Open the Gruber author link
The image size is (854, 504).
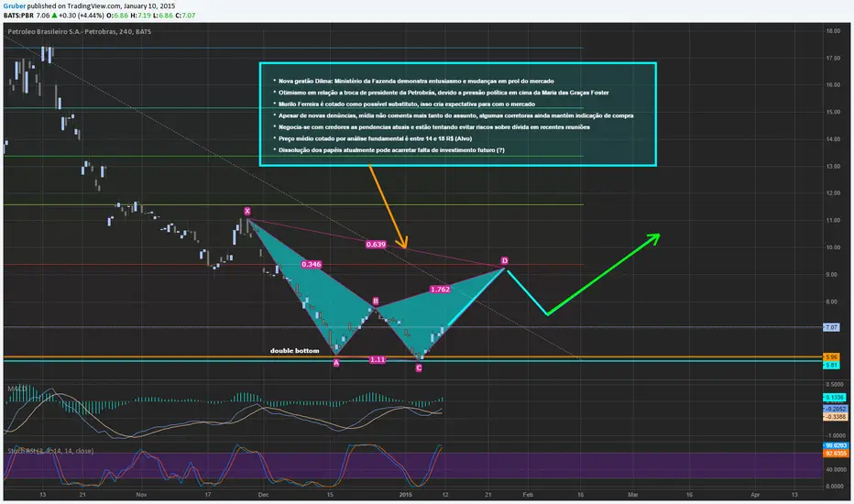tap(14, 6)
